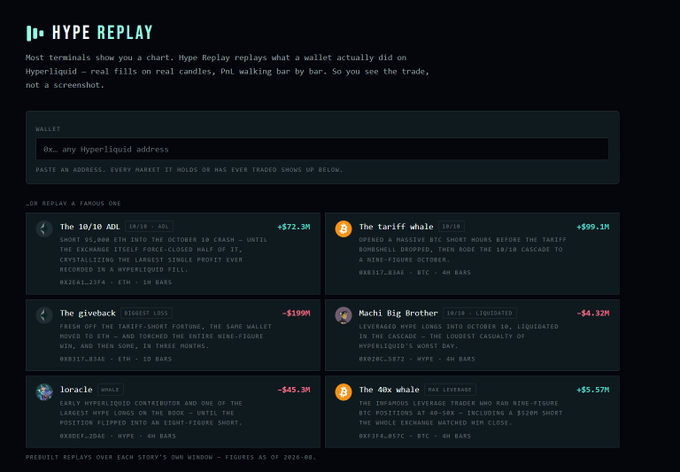This screenshot has width=680, height=472.
Task: Click the MAX LEVERAGE tag badge
Action: click(x=450, y=390)
